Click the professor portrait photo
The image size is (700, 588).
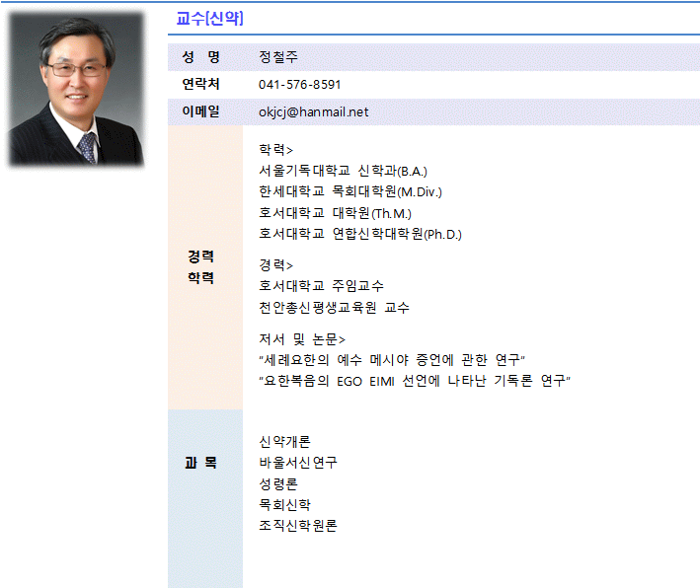pyautogui.click(x=76, y=89)
